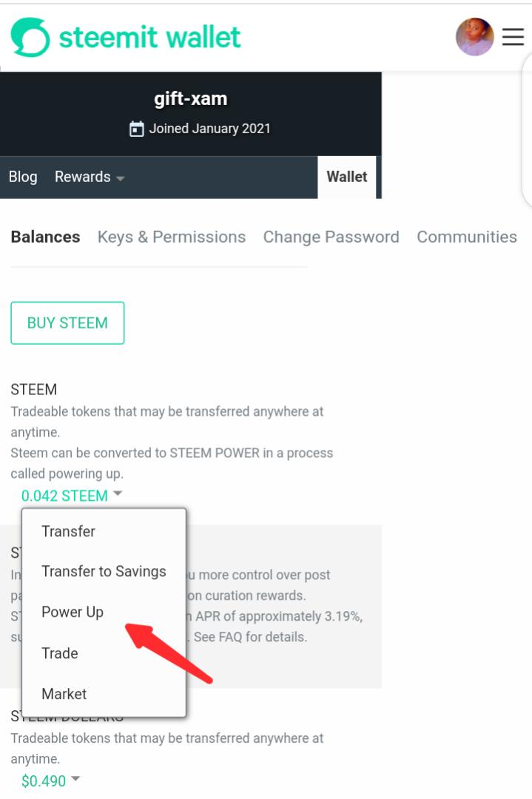Open Market from the menu
Viewport: 532px width, 799px height.
tap(64, 694)
